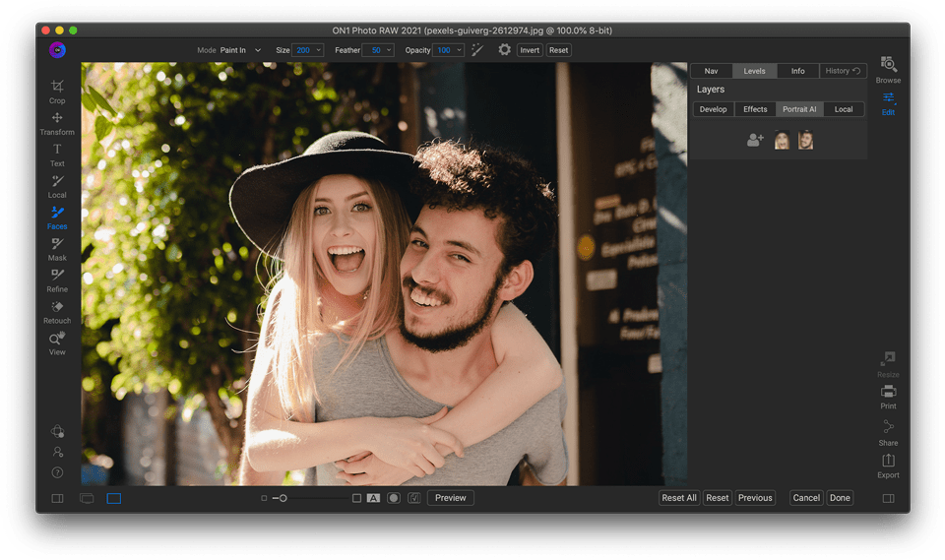Image resolution: width=945 pixels, height=560 pixels.
Task: Click the Cancel button
Action: coord(806,498)
